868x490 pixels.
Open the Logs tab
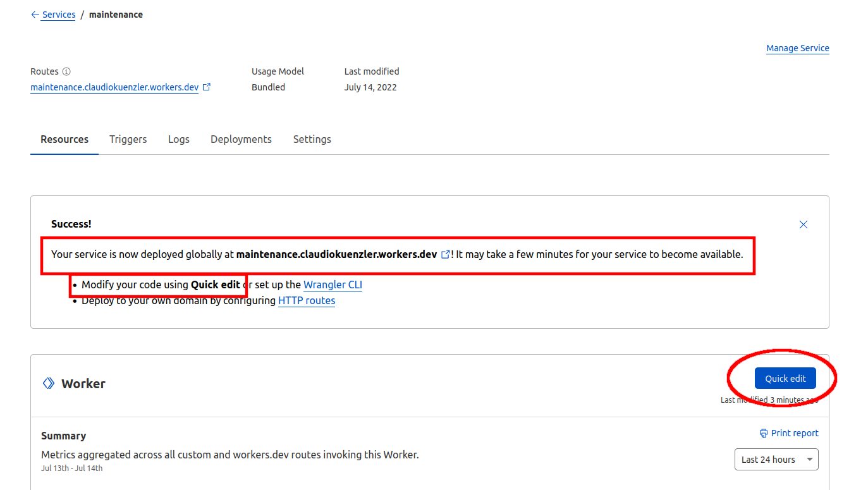[x=179, y=139]
